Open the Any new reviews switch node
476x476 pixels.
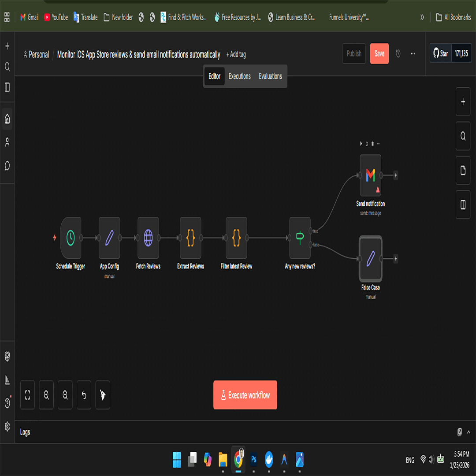point(300,238)
